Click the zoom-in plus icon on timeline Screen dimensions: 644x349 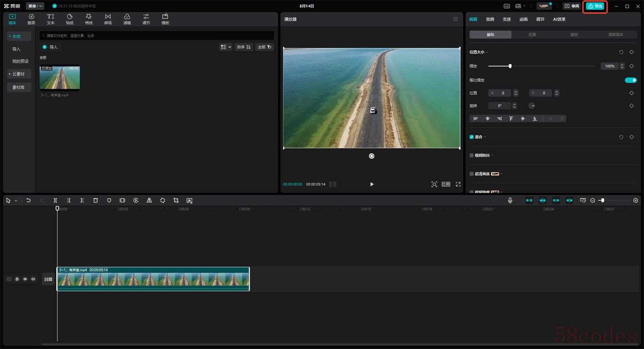(636, 200)
